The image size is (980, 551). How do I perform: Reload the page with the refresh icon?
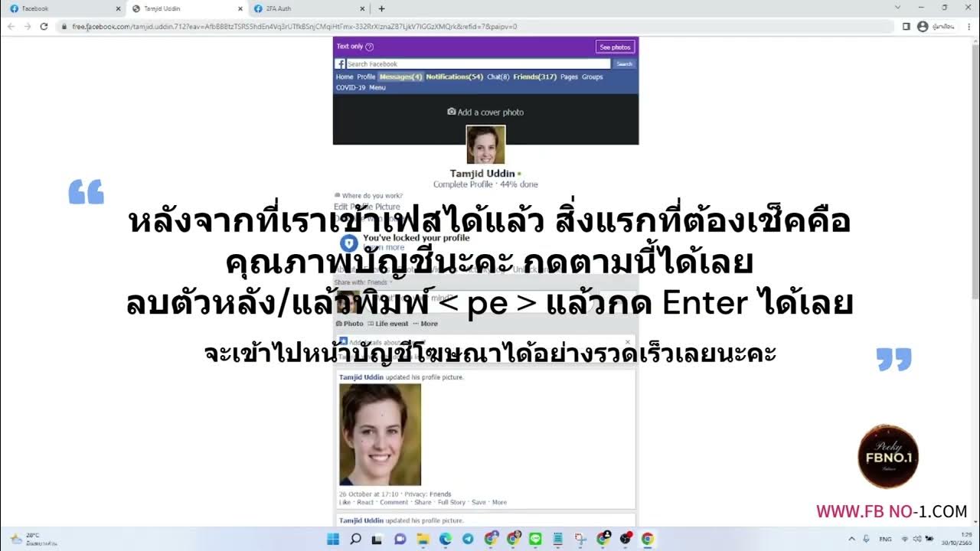[x=44, y=26]
